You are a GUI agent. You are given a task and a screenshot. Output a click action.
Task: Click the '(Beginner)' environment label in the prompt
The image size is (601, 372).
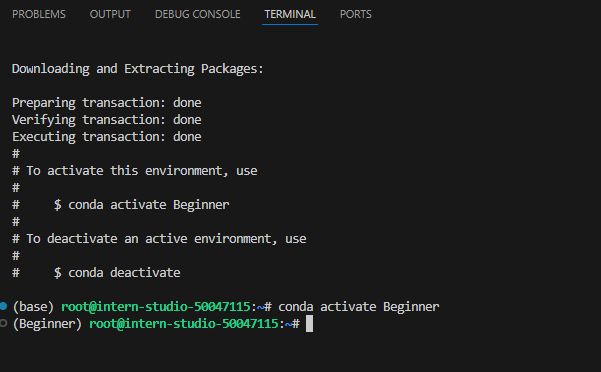(47, 324)
